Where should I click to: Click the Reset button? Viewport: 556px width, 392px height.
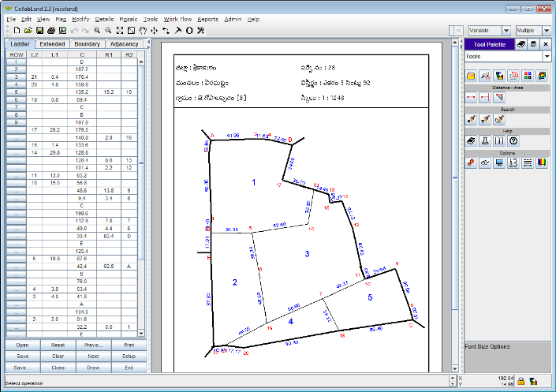coord(58,345)
